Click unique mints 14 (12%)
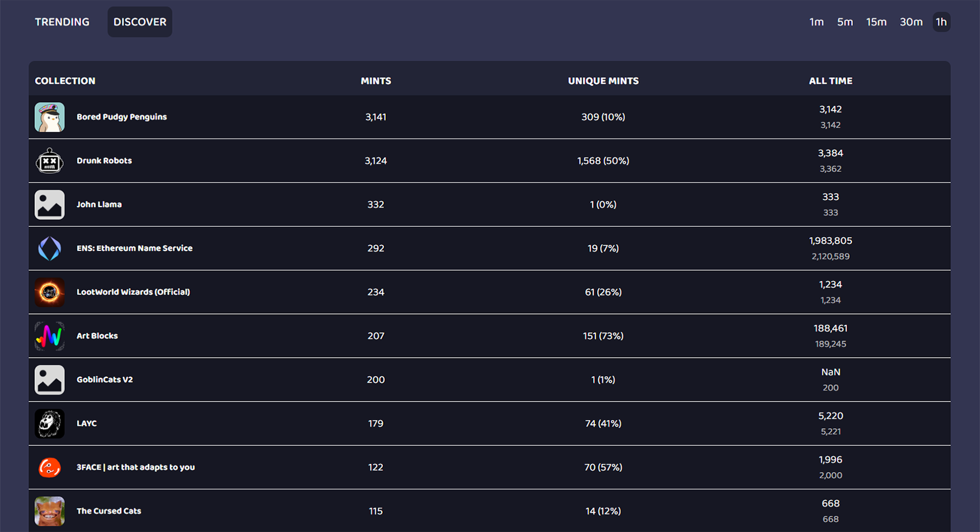Image resolution: width=980 pixels, height=532 pixels. pos(604,511)
